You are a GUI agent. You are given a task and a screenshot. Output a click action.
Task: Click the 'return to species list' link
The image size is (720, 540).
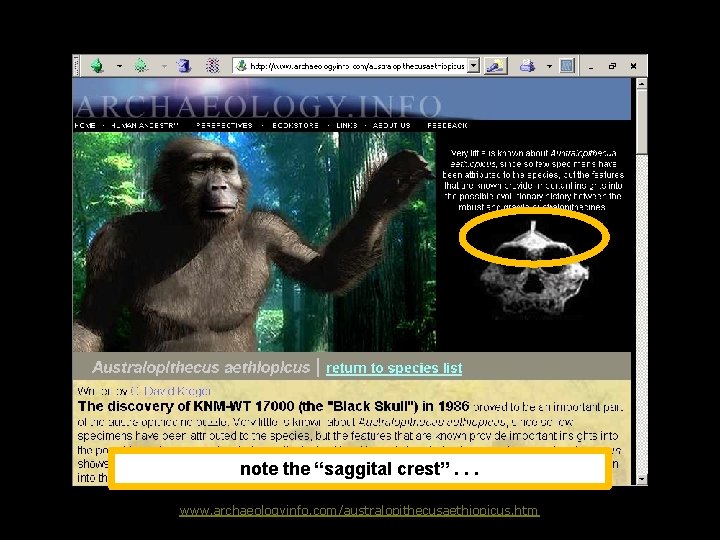point(394,368)
